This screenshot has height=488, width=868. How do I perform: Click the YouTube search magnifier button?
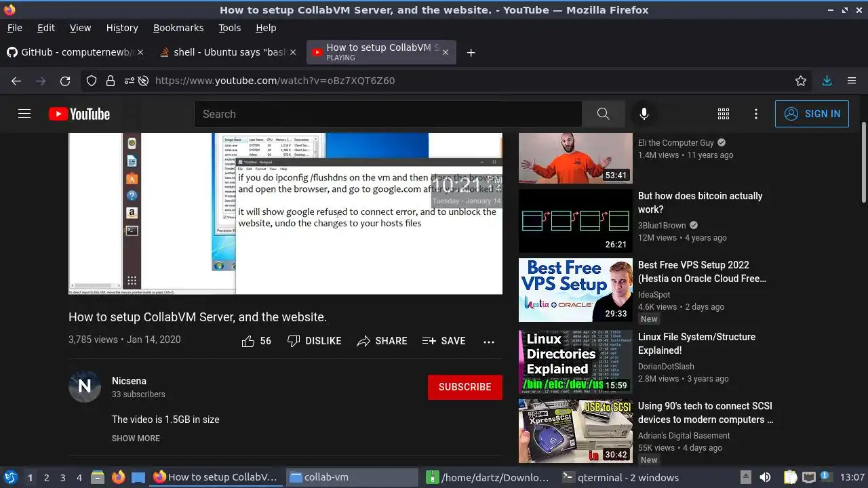click(x=603, y=114)
